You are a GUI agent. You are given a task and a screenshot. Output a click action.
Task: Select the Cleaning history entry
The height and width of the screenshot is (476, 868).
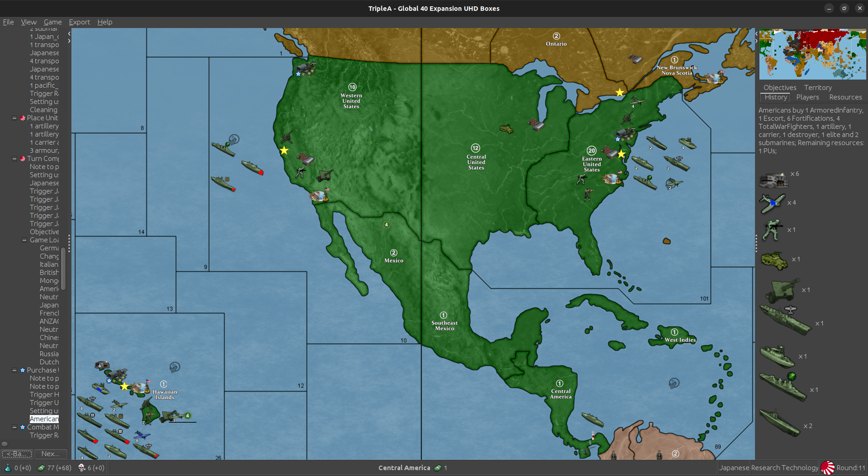point(43,110)
